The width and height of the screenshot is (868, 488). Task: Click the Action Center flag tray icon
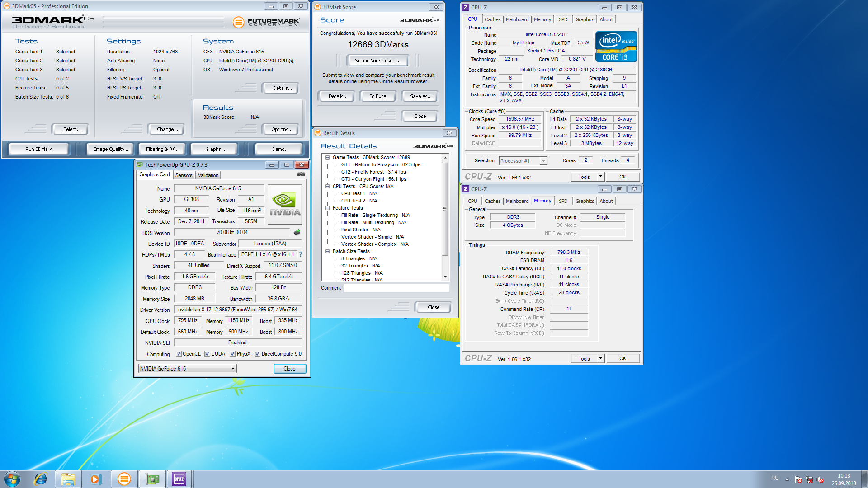[x=798, y=479]
